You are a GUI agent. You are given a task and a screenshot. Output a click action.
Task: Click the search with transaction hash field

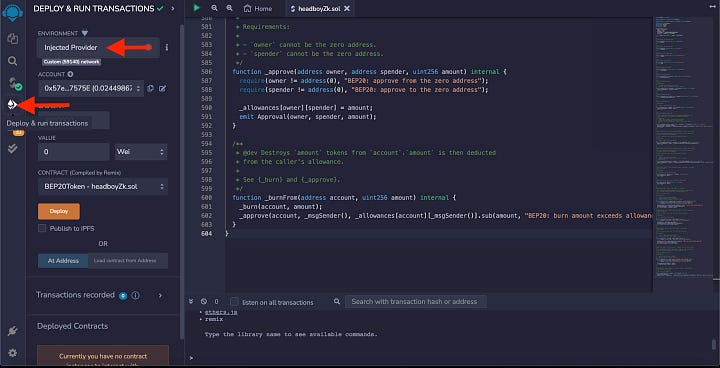415,301
